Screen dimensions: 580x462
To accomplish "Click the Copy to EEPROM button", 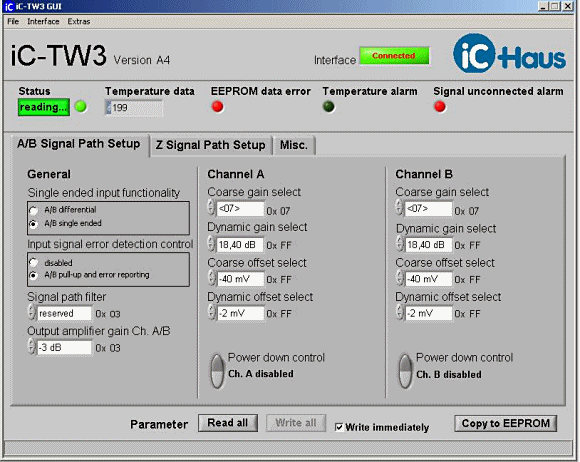I will pyautogui.click(x=506, y=424).
